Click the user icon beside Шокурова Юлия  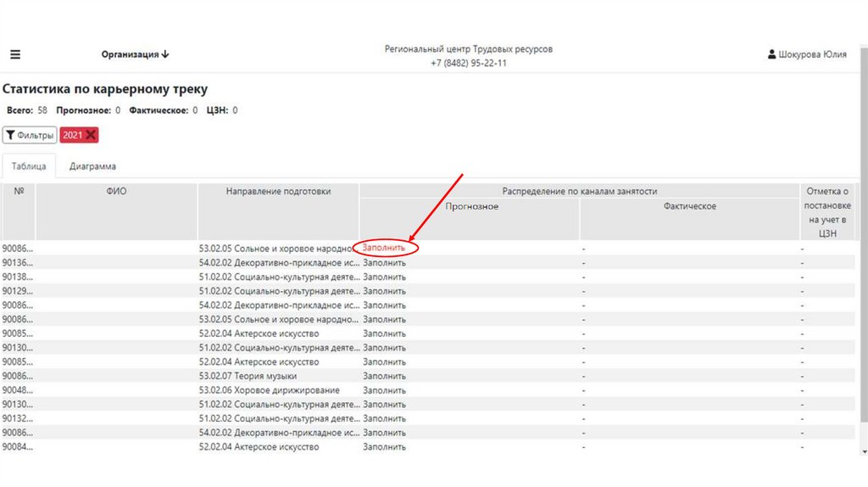tap(771, 54)
